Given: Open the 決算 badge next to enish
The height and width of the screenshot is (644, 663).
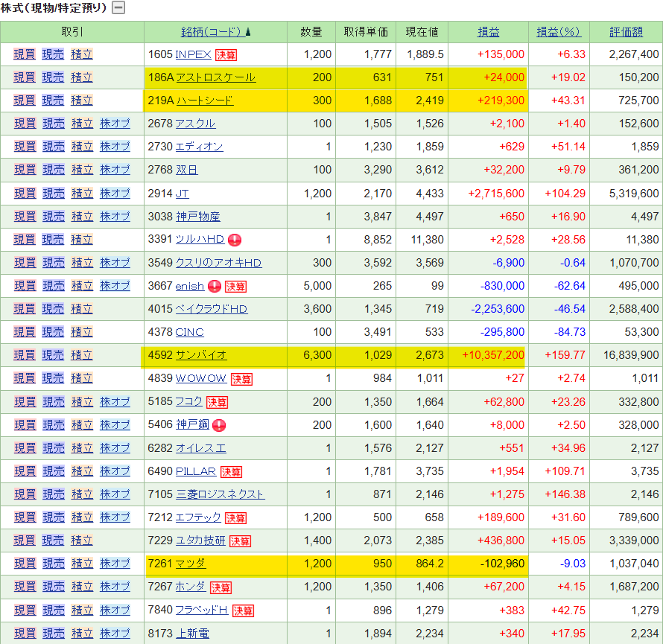Looking at the screenshot, I should coord(235,287).
